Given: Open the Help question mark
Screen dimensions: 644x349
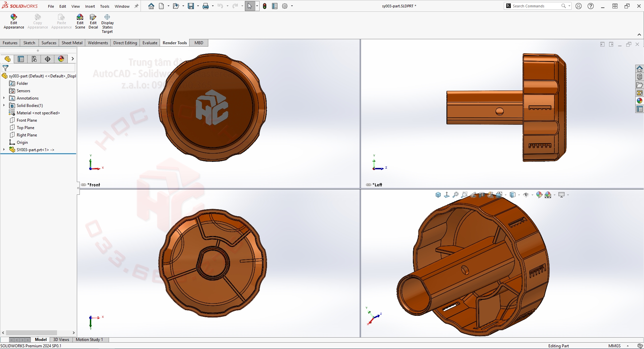Looking at the screenshot, I should coord(591,6).
